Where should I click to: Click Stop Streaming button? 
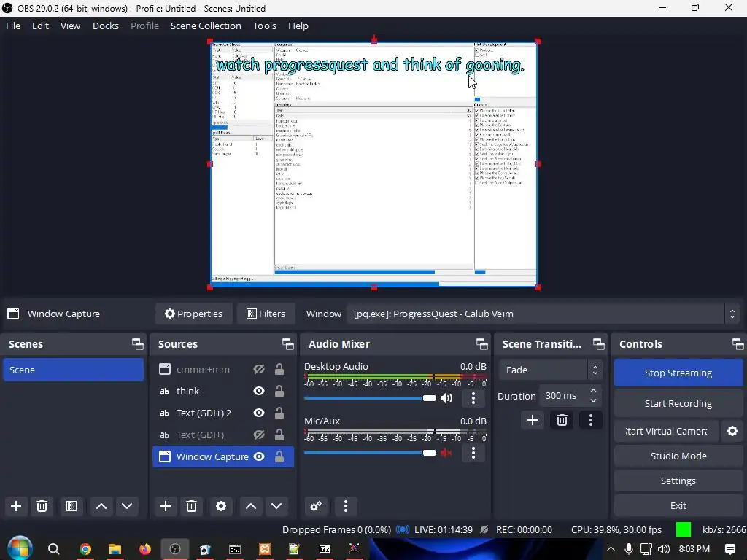tap(678, 373)
